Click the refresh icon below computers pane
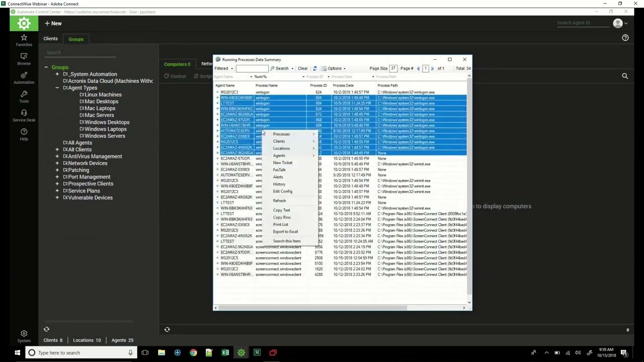The width and height of the screenshot is (644, 362). pos(167,329)
